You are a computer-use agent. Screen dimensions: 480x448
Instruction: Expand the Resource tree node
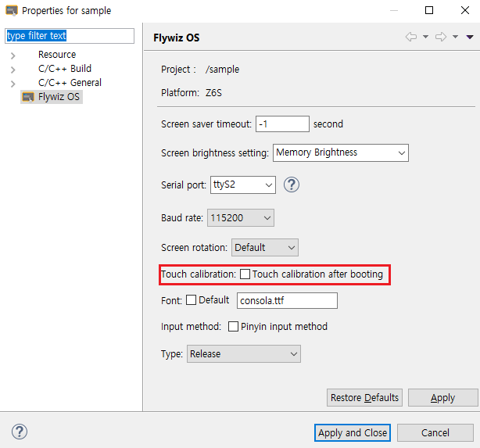(x=13, y=56)
